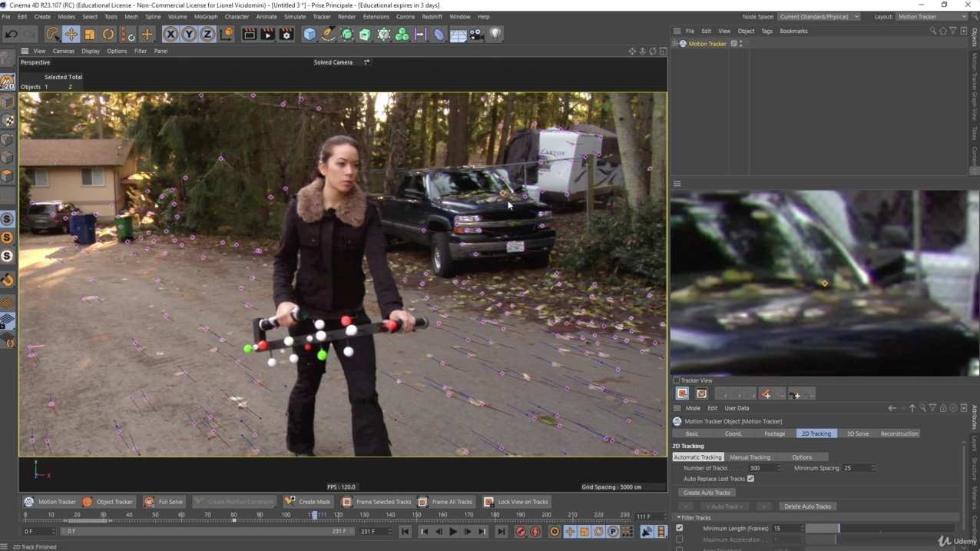Image resolution: width=980 pixels, height=551 pixels.
Task: Adjust the Minimum Length frames slider
Action: click(839, 529)
